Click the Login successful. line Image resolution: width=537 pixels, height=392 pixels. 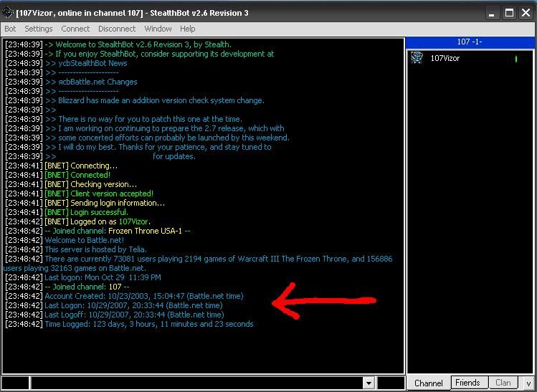pyautogui.click(x=67, y=212)
